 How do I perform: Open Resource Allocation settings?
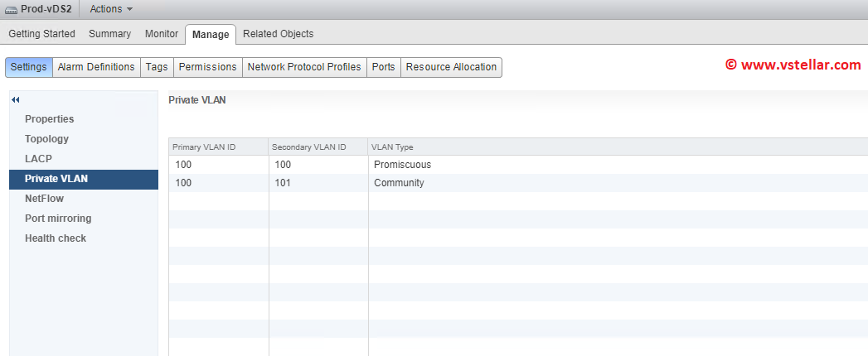(451, 67)
